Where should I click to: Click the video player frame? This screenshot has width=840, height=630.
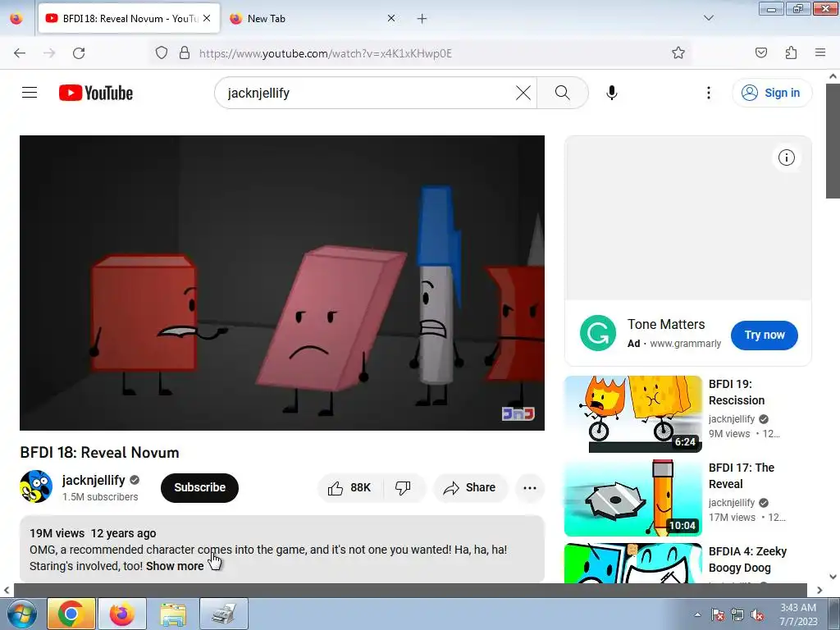coord(282,283)
